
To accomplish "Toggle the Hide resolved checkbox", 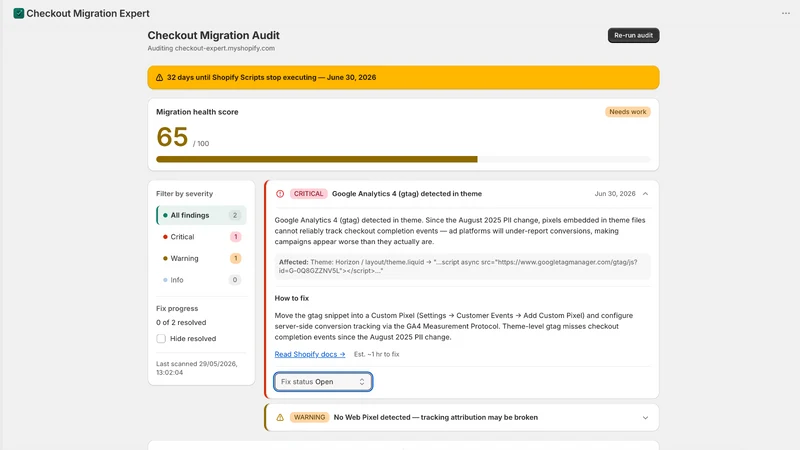I will pyautogui.click(x=161, y=339).
